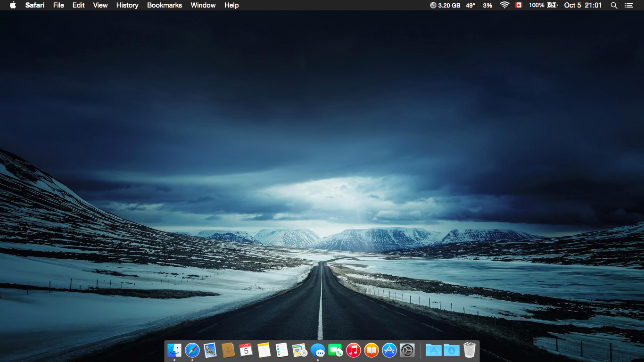Open the Window menu
Screen dimensions: 644x362
click(x=203, y=5)
